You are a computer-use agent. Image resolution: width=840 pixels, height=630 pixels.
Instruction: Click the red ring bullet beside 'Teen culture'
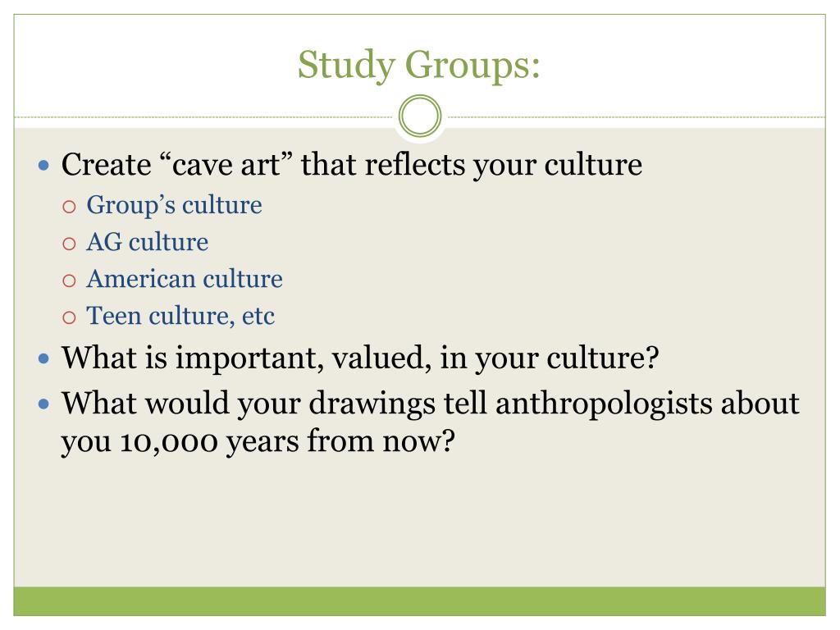pos(69,317)
